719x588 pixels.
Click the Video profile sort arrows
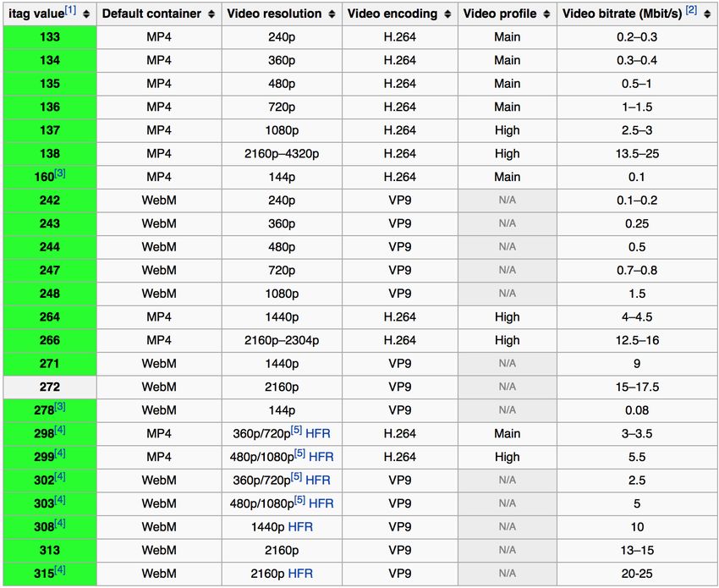(x=547, y=14)
